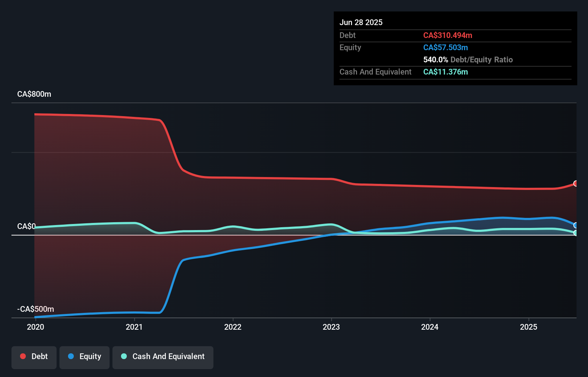Click the CA$57.503m equity value
This screenshot has height=377, width=588.
(445, 48)
